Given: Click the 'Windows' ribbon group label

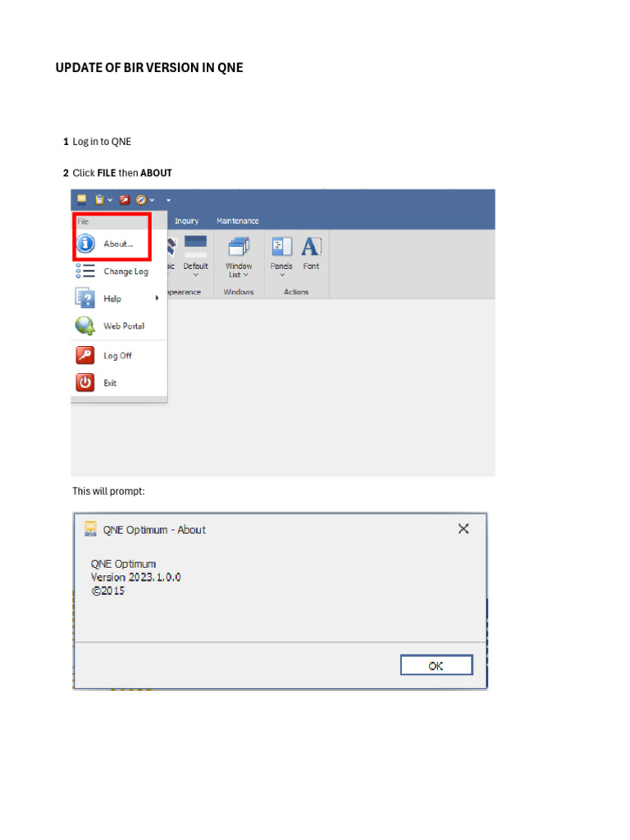Looking at the screenshot, I should [x=239, y=292].
